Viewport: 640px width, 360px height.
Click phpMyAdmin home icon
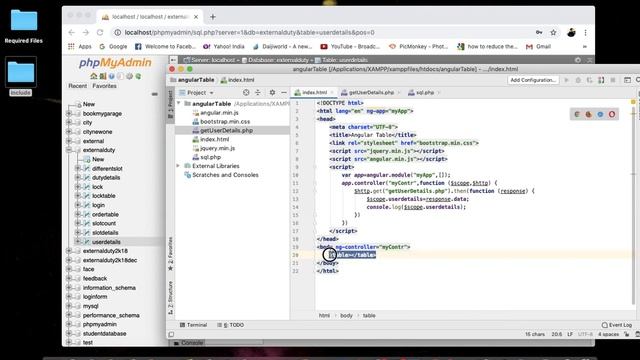tap(93, 76)
